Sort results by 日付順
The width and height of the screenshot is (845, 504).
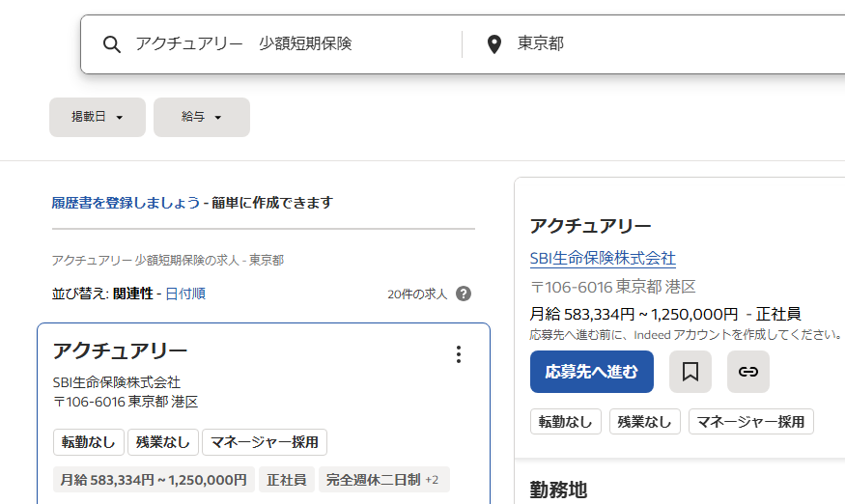click(x=185, y=294)
